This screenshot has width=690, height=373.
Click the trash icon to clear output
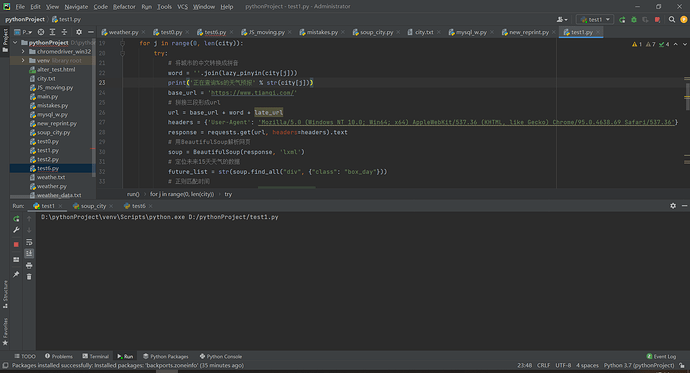tap(29, 277)
